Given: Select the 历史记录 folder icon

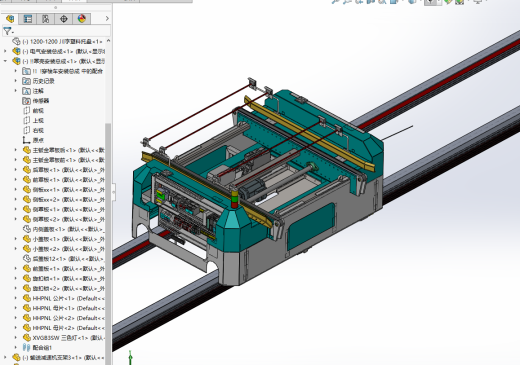Looking at the screenshot, I should click(x=26, y=81).
